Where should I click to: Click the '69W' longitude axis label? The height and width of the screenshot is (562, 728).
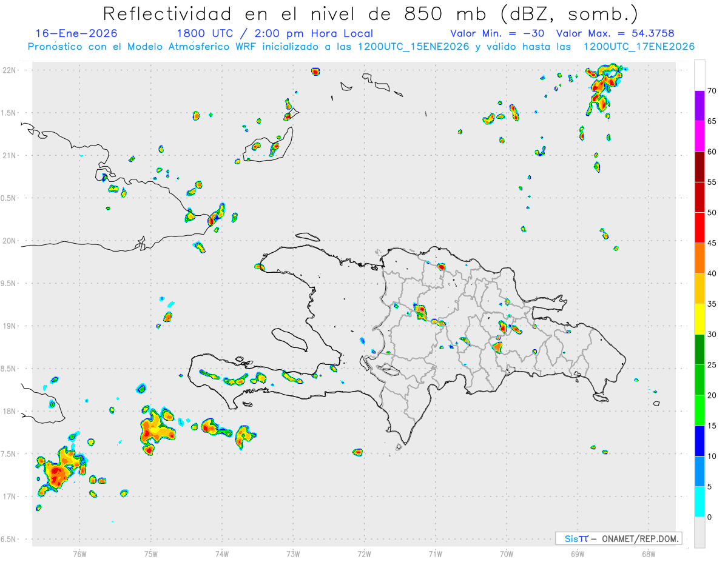(x=578, y=554)
